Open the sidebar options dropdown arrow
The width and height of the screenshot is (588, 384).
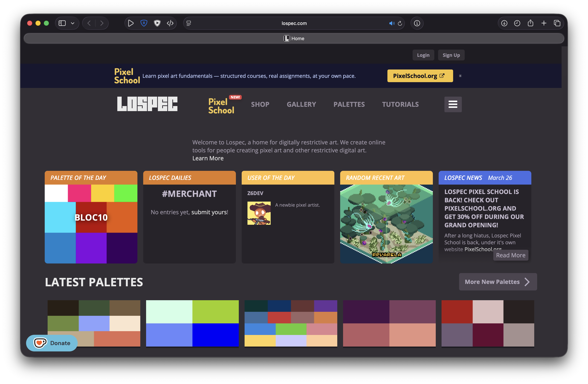point(73,23)
